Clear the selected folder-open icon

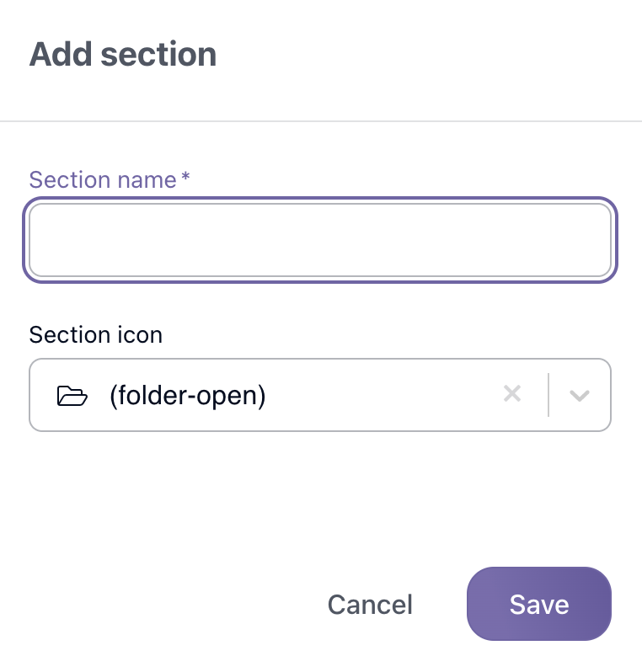tap(512, 394)
